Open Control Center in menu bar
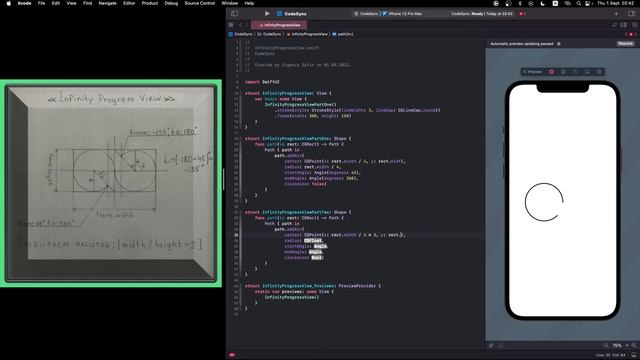Screen dimensions: 640x360 click(587, 3)
